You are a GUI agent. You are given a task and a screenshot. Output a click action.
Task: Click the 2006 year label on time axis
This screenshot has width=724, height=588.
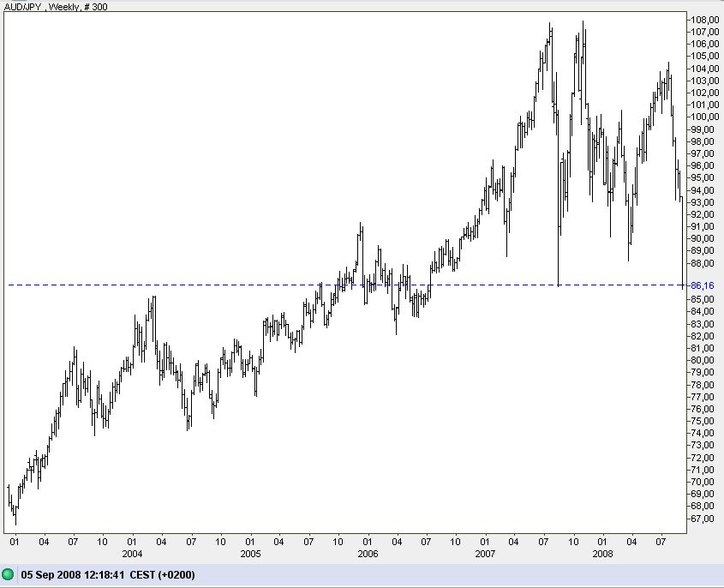[368, 554]
